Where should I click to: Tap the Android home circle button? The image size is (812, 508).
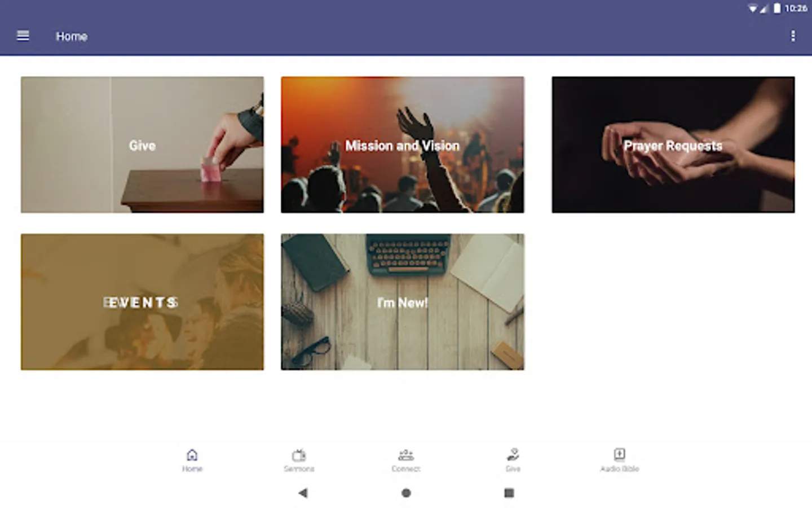406,493
